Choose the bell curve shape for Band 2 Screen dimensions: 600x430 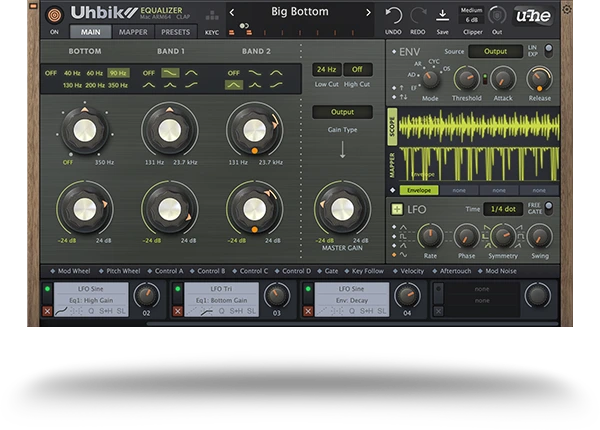233,86
